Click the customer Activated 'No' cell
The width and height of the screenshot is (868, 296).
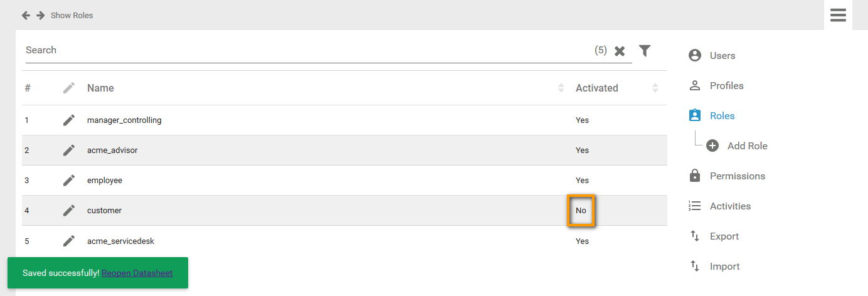(581, 211)
